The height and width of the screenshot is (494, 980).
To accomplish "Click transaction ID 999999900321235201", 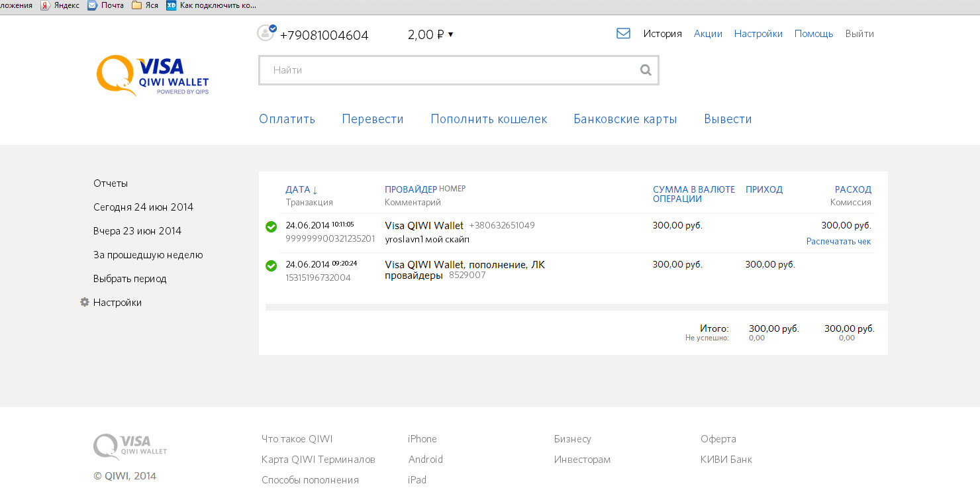I will pos(330,238).
